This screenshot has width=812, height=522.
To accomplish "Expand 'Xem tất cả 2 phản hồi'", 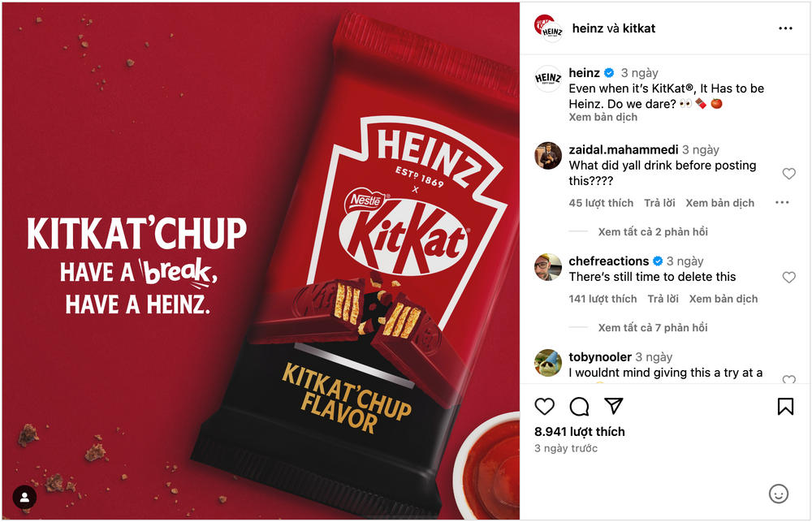I will click(653, 231).
